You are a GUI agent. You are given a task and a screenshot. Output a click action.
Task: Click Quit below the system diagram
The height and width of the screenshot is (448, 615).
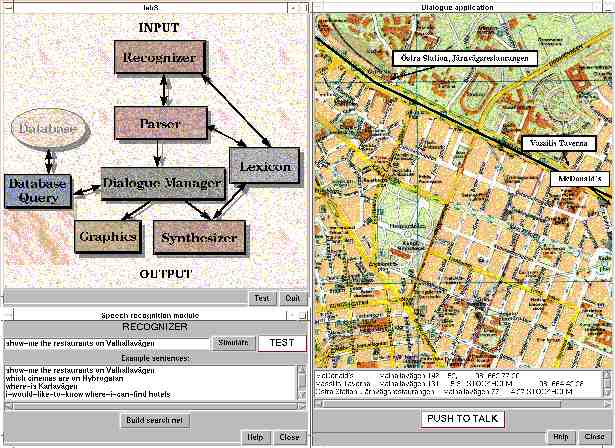pos(291,298)
